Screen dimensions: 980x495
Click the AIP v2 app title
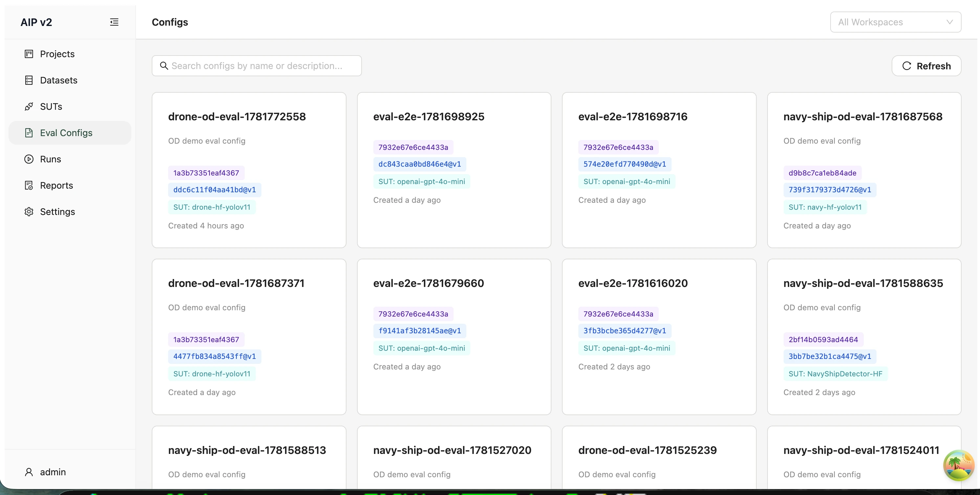click(x=36, y=22)
